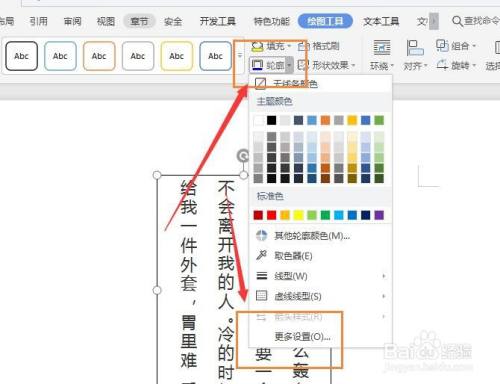Pick black in the theme colors row

pyautogui.click(x=272, y=120)
